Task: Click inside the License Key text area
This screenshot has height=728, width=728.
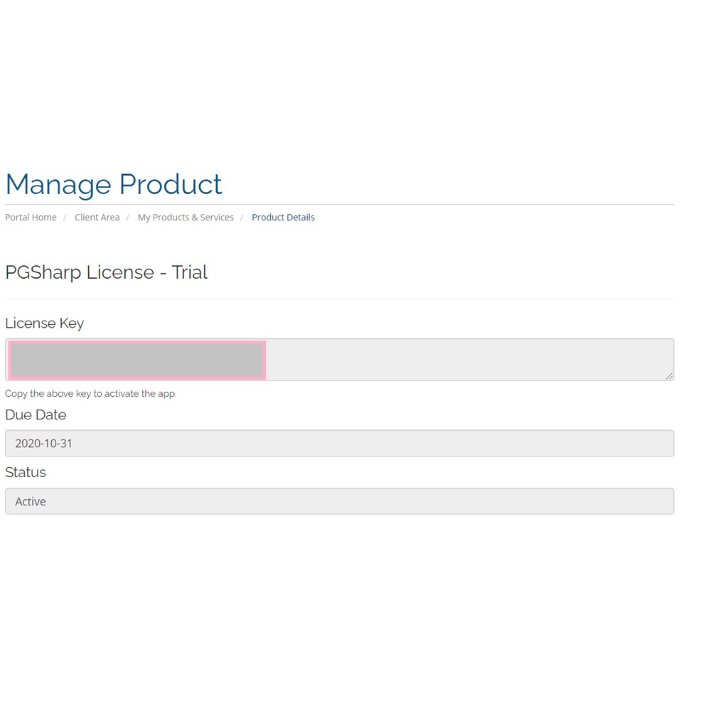Action: click(339, 360)
